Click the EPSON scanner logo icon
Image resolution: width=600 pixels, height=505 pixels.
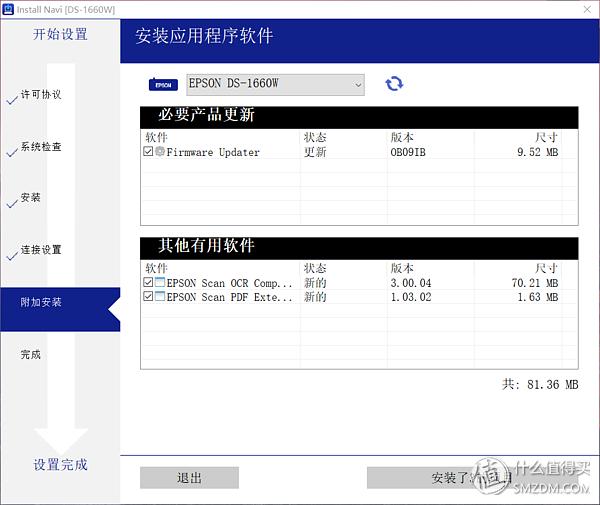pos(163,85)
